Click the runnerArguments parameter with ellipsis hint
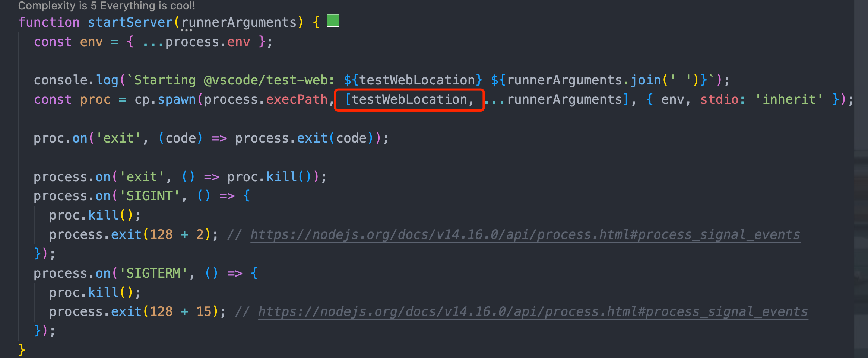Screen dimensions: 868x358 pyautogui.click(x=239, y=22)
